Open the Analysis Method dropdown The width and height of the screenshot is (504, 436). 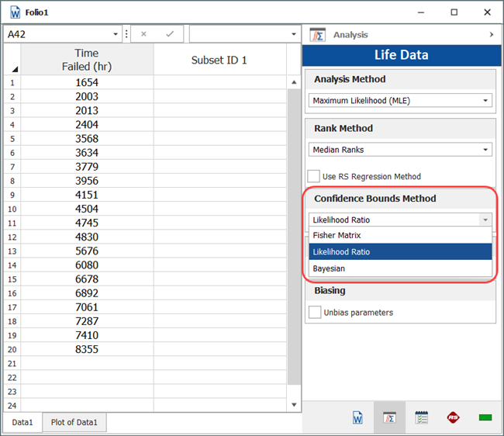pos(400,101)
